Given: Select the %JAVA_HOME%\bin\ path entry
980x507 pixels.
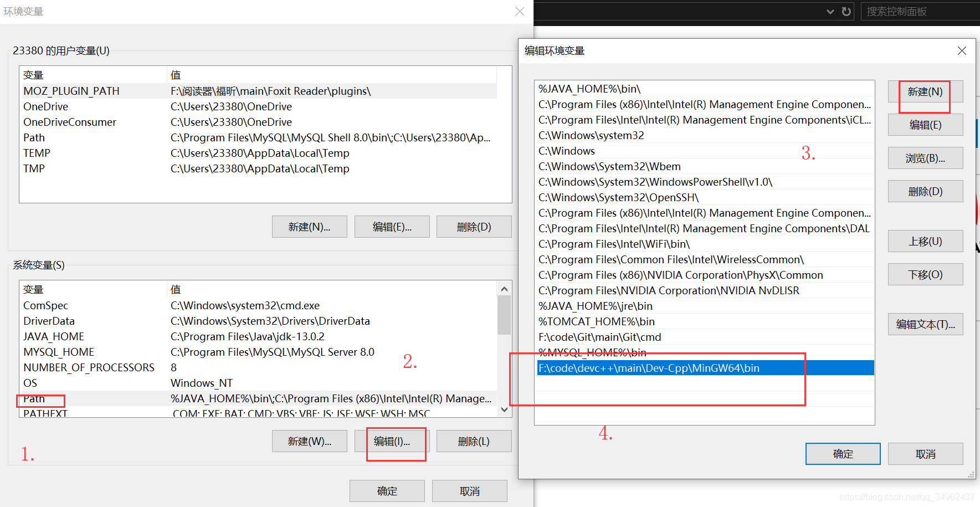Looking at the screenshot, I should (705, 89).
